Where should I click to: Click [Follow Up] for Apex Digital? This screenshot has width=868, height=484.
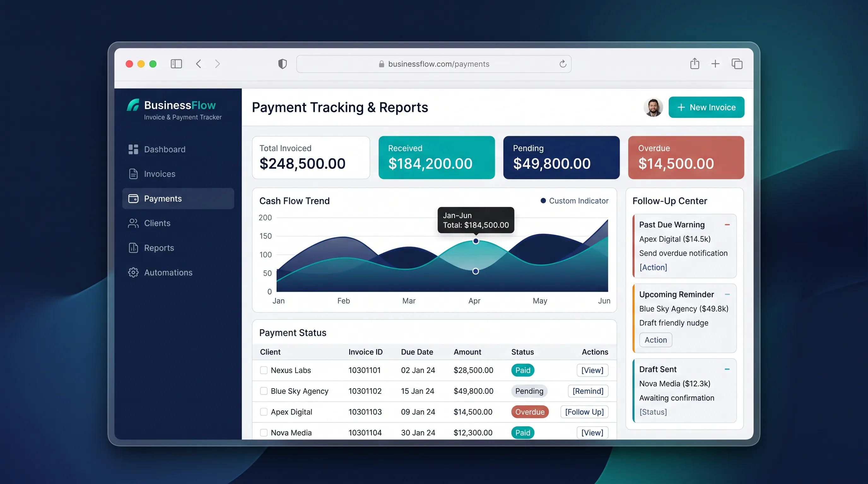(584, 412)
